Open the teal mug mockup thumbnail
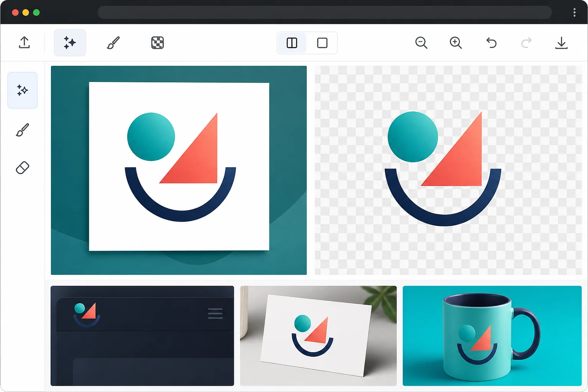Viewport: 588px width, 392px height. pyautogui.click(x=492, y=336)
